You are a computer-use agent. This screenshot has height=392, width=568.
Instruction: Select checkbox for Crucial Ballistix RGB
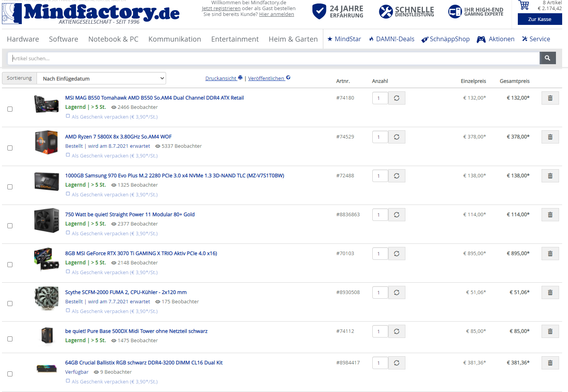(10, 374)
